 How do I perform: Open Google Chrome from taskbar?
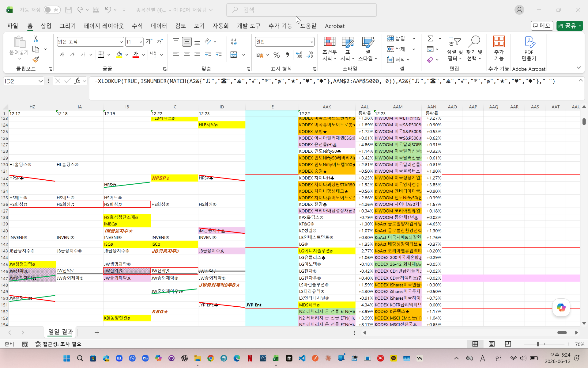pos(210,358)
